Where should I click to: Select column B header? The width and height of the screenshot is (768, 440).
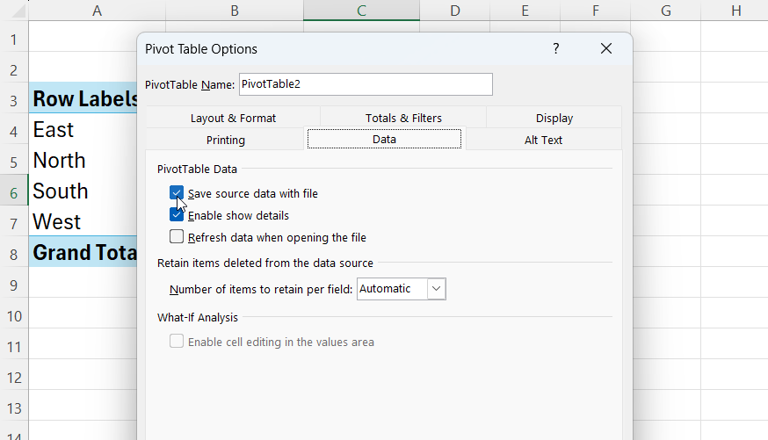coord(235,10)
